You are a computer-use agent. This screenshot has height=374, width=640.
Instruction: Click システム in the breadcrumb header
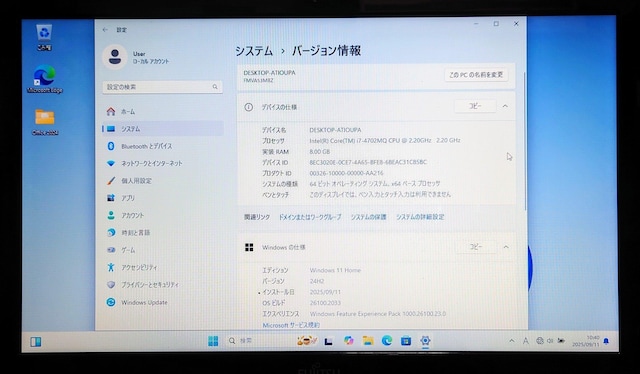tap(254, 51)
